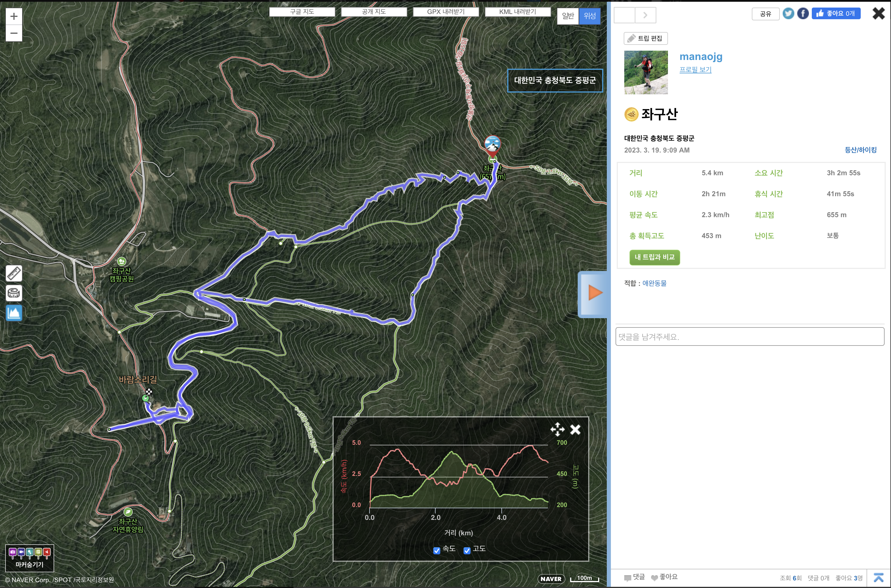Share the trip on Facebook
This screenshot has width=891, height=588.
(802, 14)
